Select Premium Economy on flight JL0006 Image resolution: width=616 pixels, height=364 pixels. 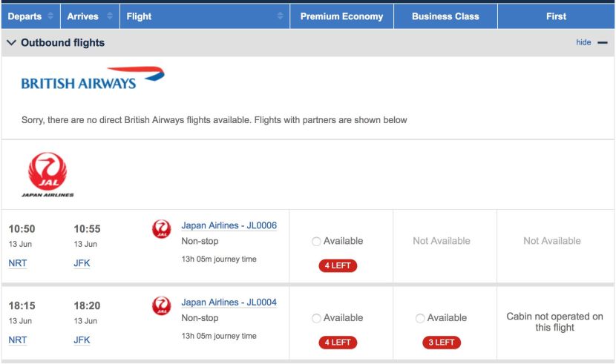pyautogui.click(x=316, y=241)
